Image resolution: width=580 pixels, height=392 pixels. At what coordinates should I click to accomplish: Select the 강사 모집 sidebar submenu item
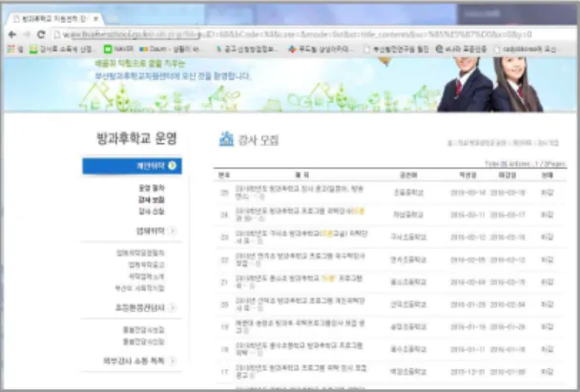coord(152,199)
